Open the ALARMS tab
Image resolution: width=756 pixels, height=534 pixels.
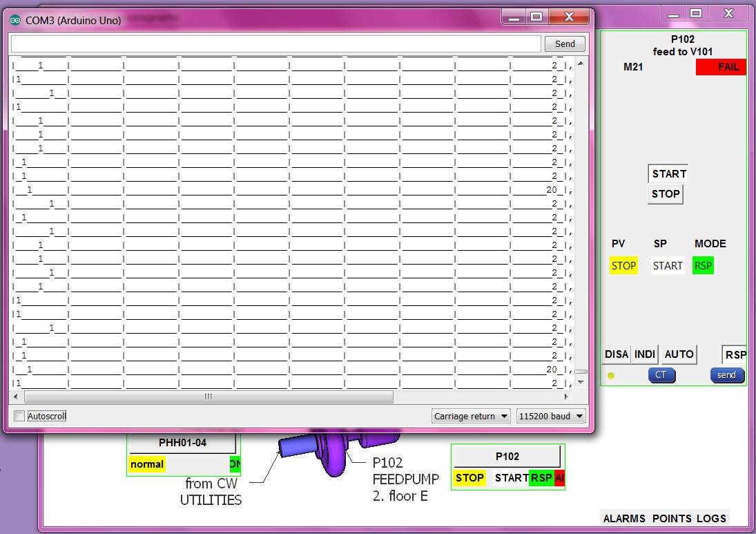pos(624,518)
